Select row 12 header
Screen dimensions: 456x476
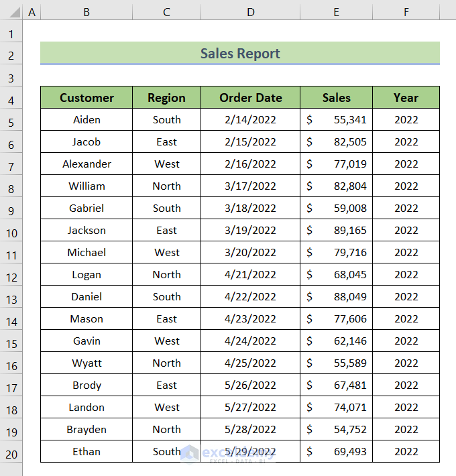click(11, 278)
